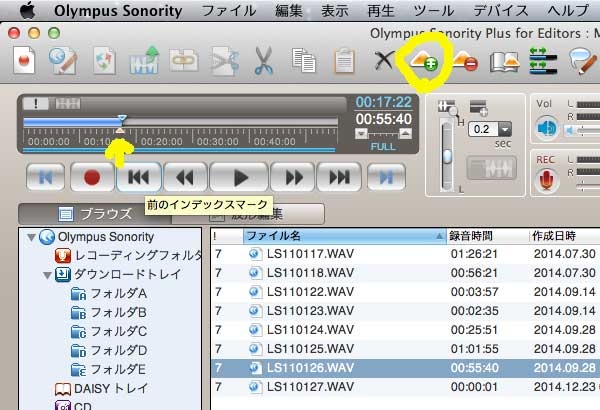The image size is (600, 410).
Task: Click the speech bubble pencil icon
Action: pos(583,60)
